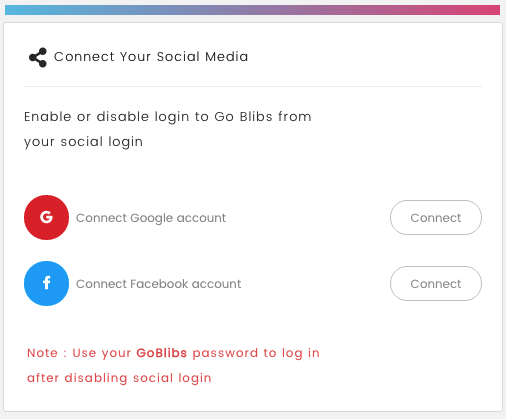This screenshot has width=506, height=419.
Task: Click the 'Connect Your Social Media' heading
Action: tap(151, 57)
